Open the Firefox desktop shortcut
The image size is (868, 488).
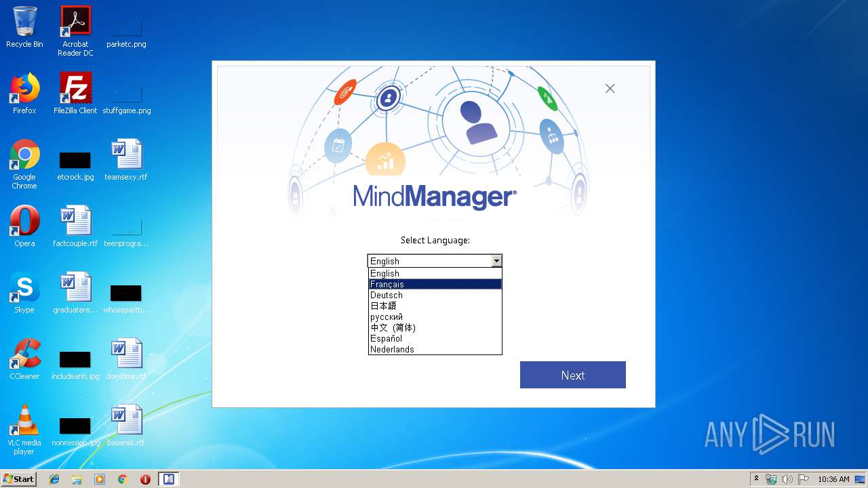[24, 94]
